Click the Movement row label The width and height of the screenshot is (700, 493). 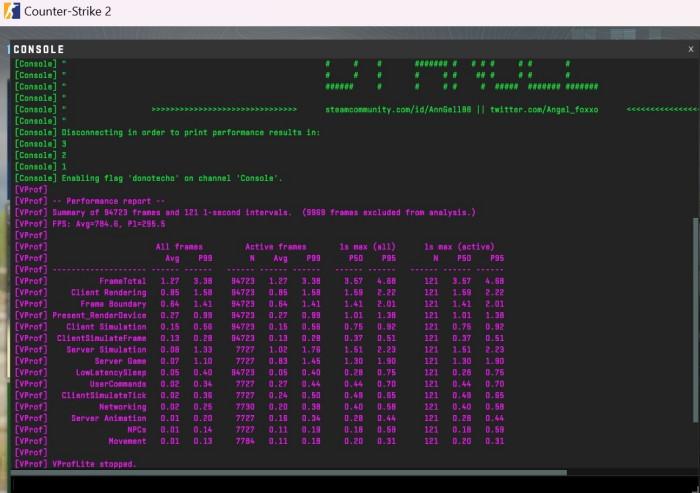pos(127,441)
